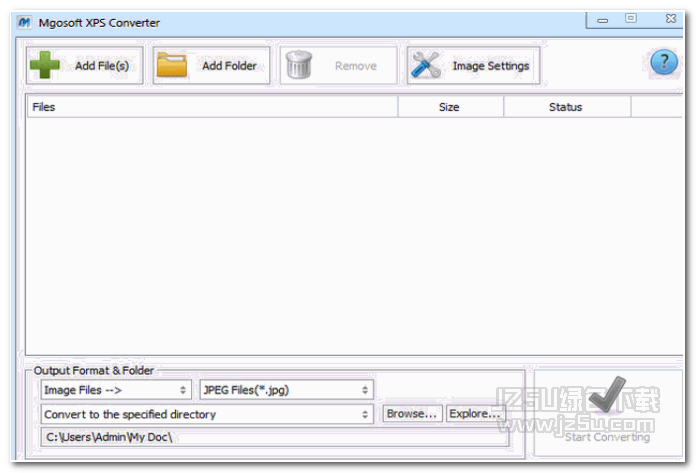Screen dimensions: 696x473
Task: Sort by the Size column header
Action: (x=451, y=107)
